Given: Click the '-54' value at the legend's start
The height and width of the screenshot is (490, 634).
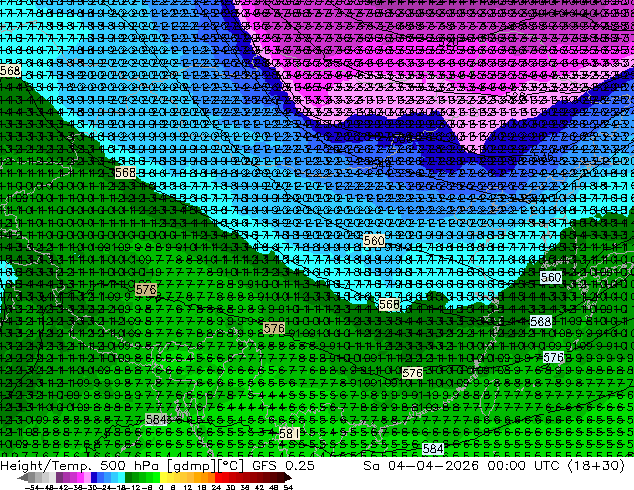Looking at the screenshot, I should [32, 487].
